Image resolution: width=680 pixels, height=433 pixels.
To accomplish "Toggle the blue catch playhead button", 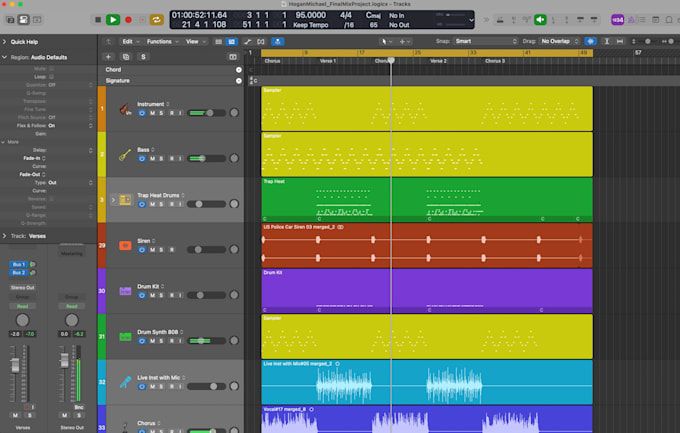I will pos(278,42).
